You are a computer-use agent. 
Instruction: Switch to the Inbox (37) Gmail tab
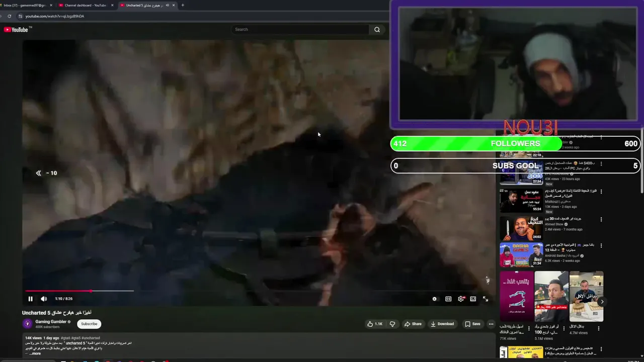pyautogui.click(x=25, y=5)
